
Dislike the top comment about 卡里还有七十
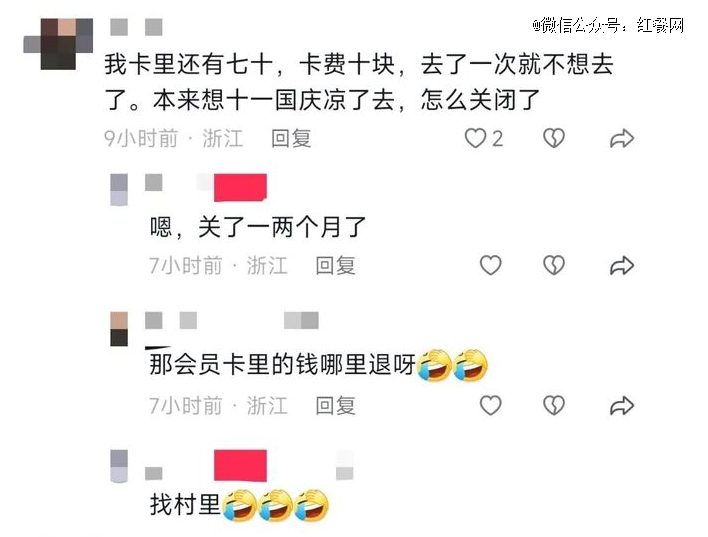[554, 138]
